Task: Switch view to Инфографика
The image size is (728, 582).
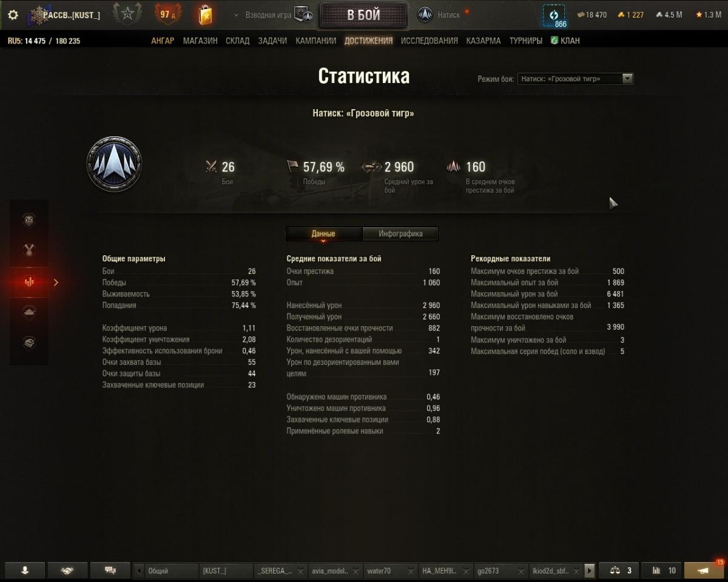Action: click(400, 233)
